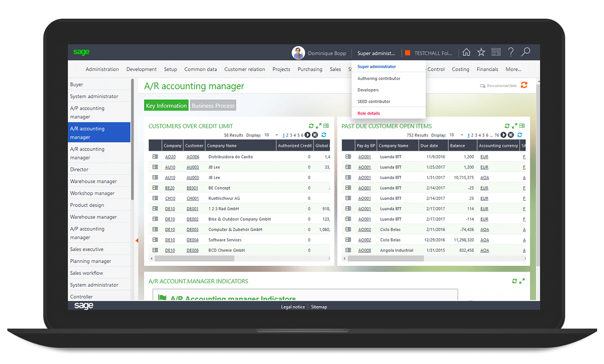Open Display count dropdown in Customers Over Credit Limit
The width and height of the screenshot is (604, 364).
277,135
